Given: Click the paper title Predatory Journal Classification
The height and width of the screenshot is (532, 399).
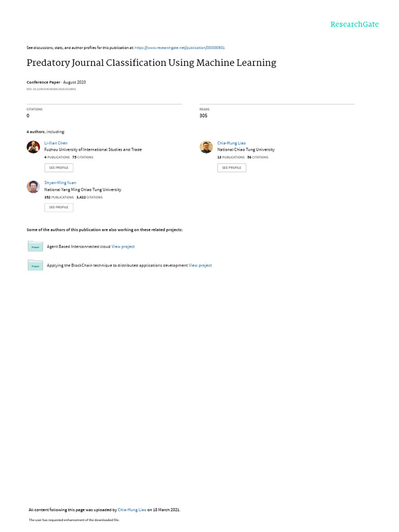Looking at the screenshot, I should click(x=151, y=63).
